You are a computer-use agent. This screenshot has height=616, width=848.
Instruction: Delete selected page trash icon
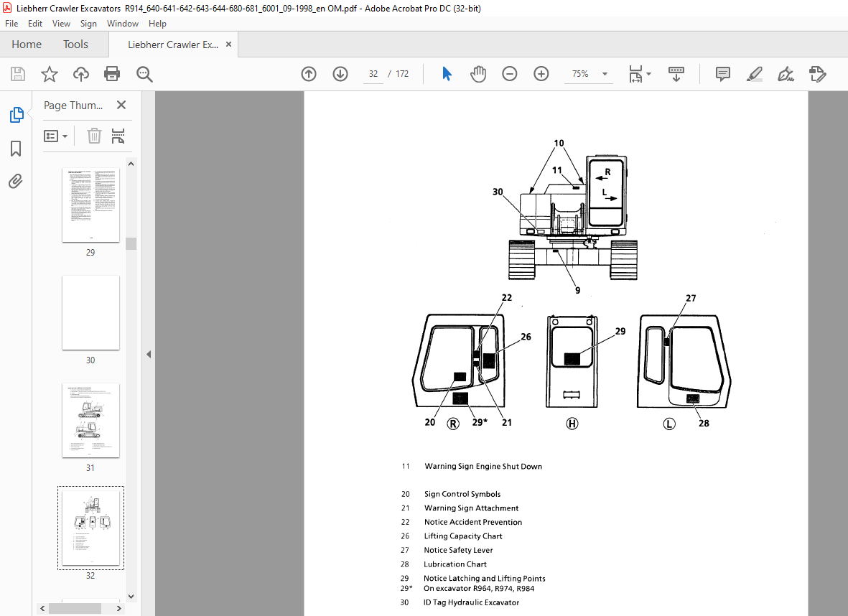click(x=94, y=136)
